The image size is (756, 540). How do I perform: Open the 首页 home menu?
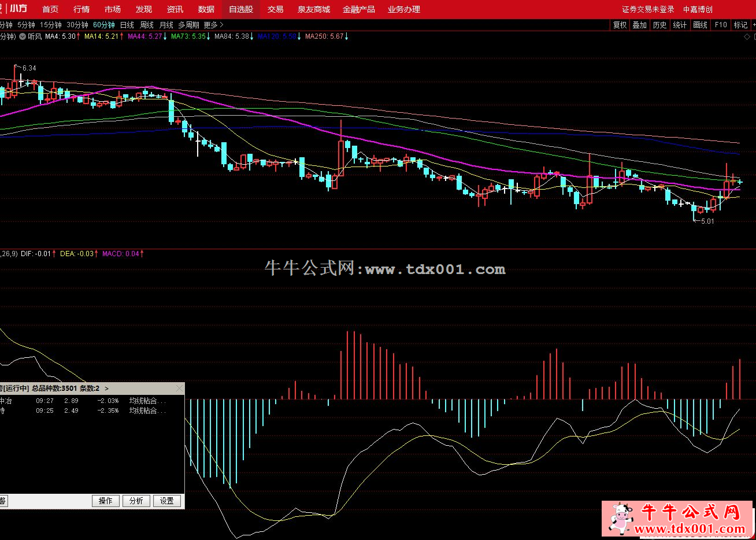51,9
